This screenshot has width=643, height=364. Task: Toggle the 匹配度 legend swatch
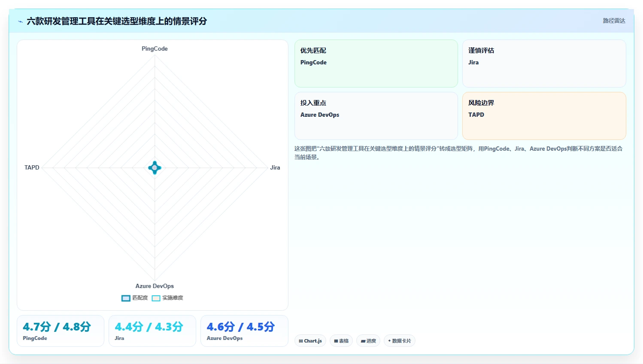point(126,298)
